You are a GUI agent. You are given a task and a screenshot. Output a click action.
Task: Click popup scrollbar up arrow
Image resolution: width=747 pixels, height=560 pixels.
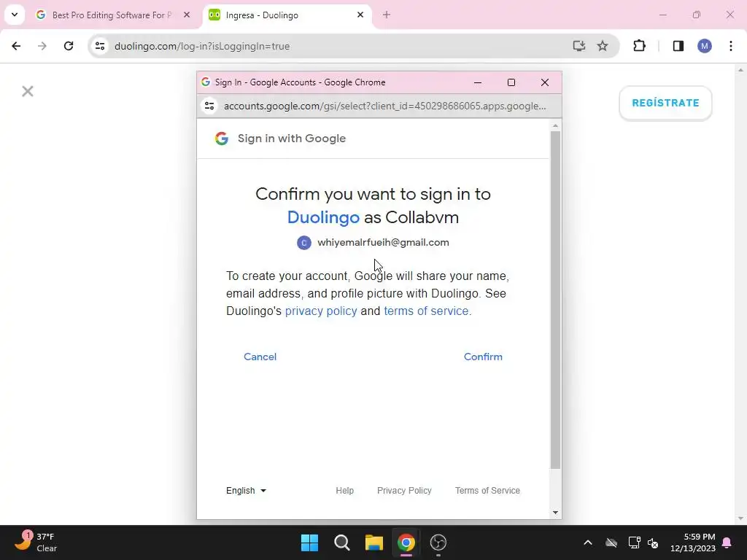(x=555, y=125)
